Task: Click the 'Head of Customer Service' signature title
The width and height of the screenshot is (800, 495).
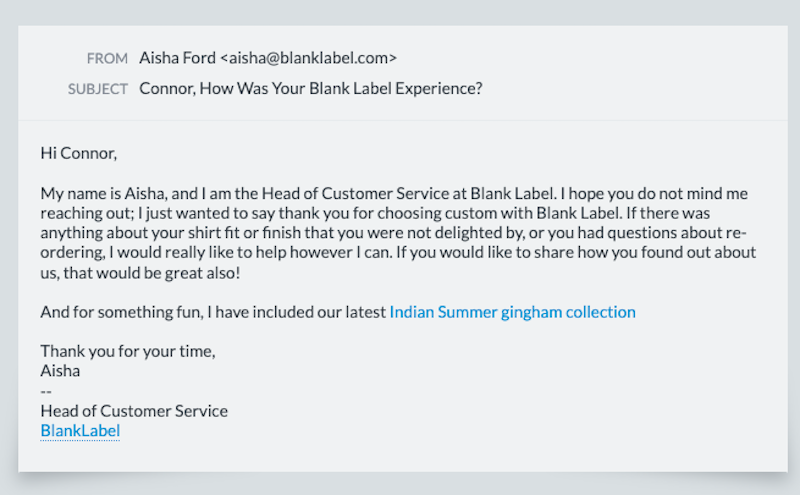Action: click(x=134, y=411)
